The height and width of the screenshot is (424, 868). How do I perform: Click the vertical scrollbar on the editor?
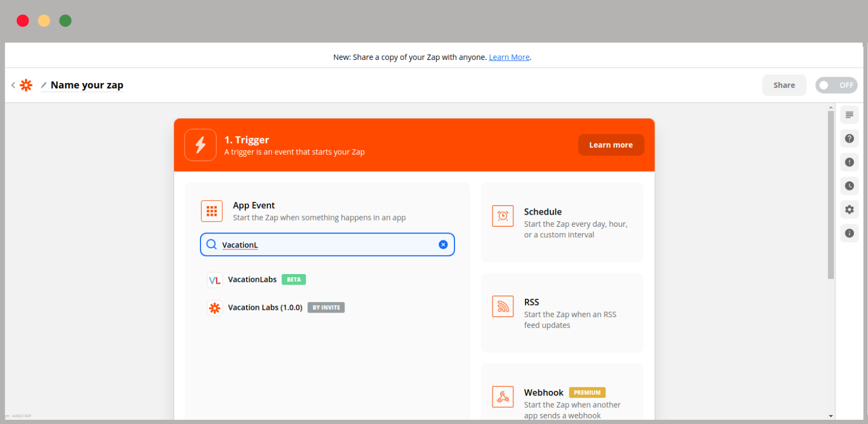click(831, 195)
